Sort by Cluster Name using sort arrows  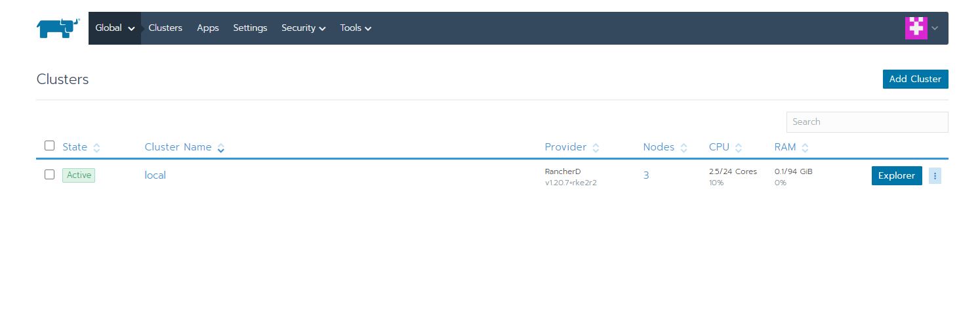pos(221,148)
